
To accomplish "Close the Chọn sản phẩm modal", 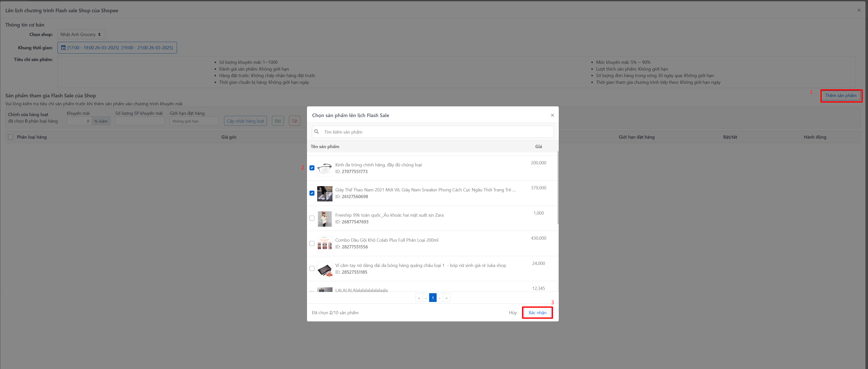I will click(552, 115).
